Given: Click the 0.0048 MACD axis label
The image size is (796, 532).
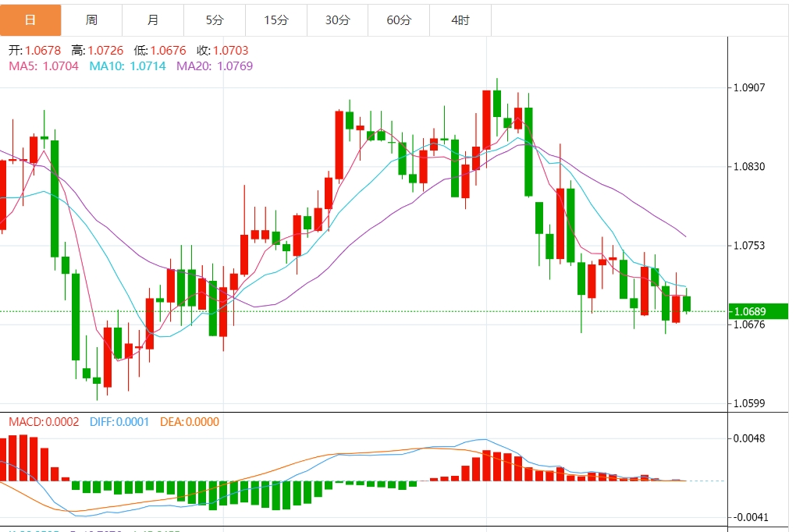Looking at the screenshot, I should click(749, 438).
